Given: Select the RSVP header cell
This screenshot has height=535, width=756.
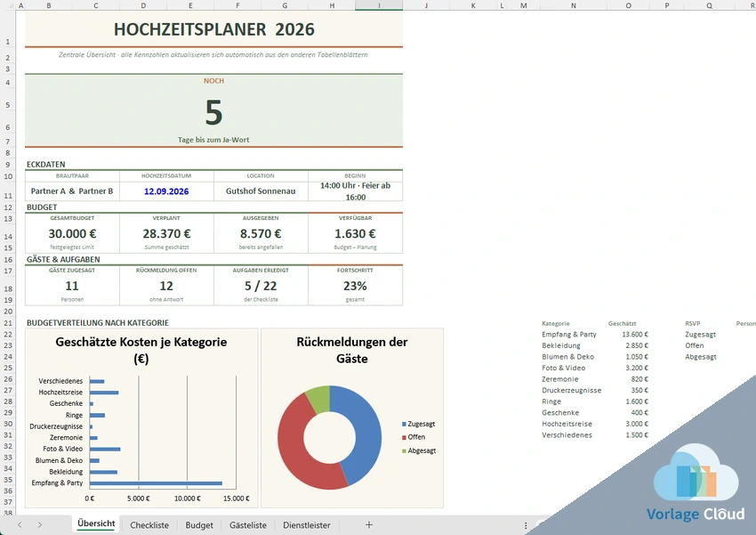Looking at the screenshot, I should [x=692, y=323].
